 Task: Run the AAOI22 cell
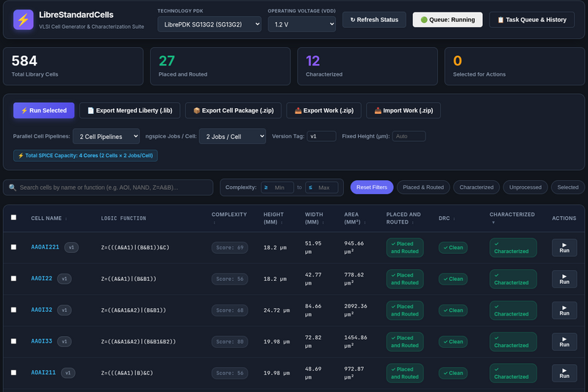(x=564, y=279)
